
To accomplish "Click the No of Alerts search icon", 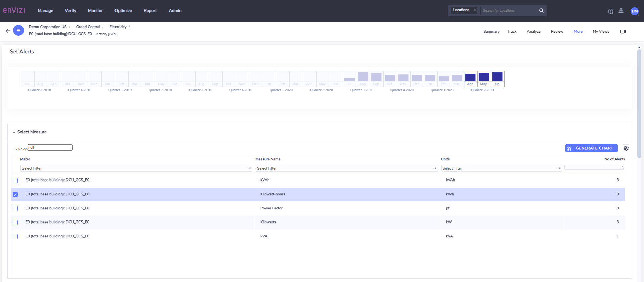I will [622, 167].
